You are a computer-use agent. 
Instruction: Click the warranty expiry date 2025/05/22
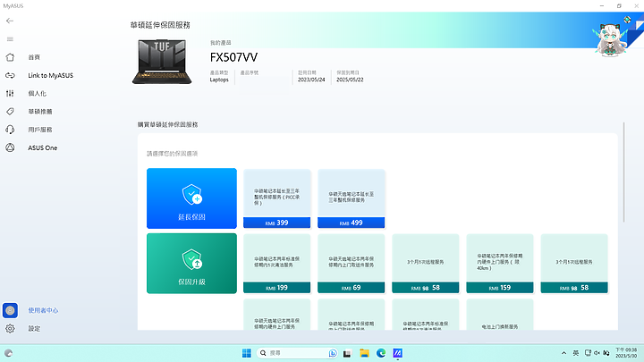pos(350,80)
